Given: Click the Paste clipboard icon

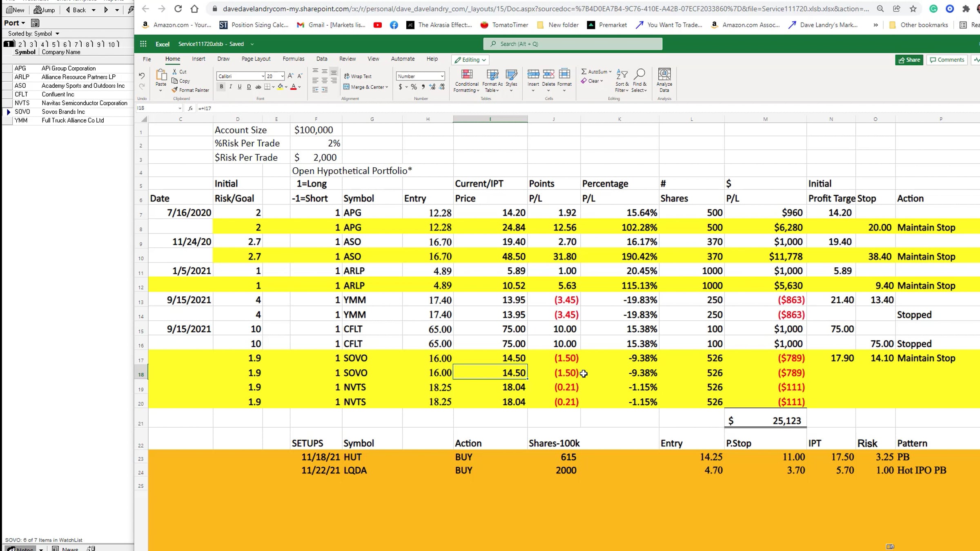Looking at the screenshot, I should (161, 75).
